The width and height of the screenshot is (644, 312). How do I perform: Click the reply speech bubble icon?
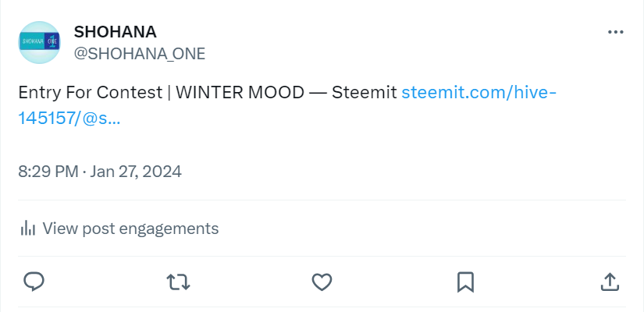(34, 282)
